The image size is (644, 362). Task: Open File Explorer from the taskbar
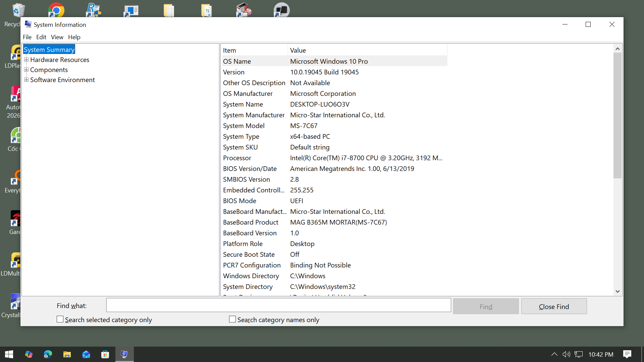67,354
